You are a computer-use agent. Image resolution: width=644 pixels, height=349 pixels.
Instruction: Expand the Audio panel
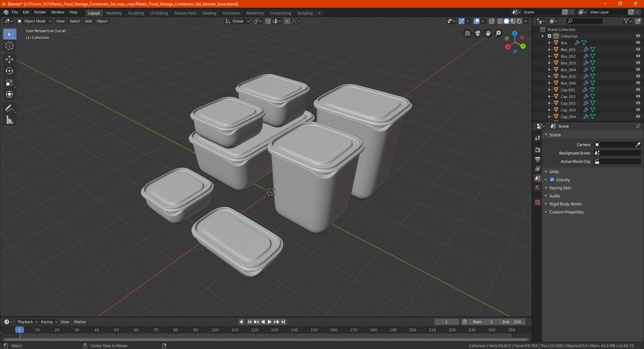click(x=554, y=196)
